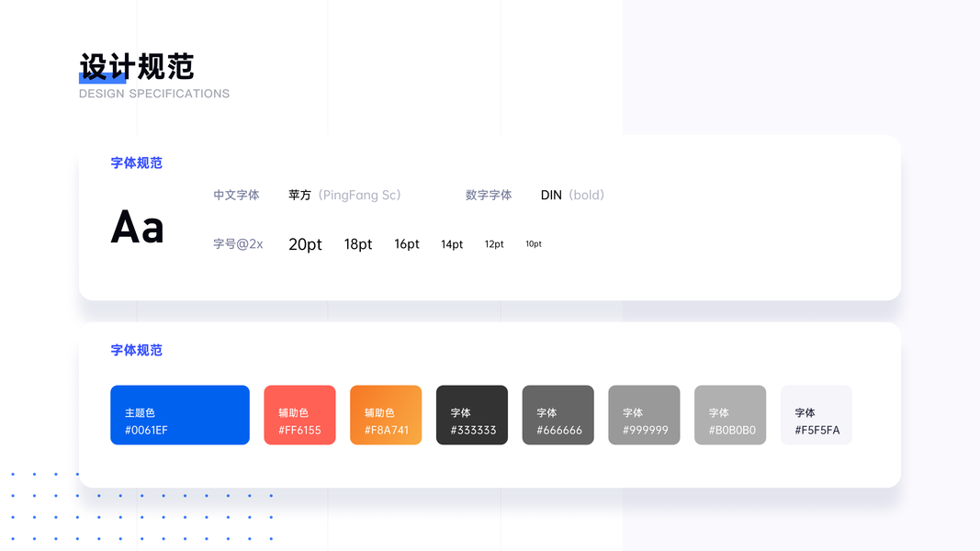Click the '数字字体' label

point(489,195)
